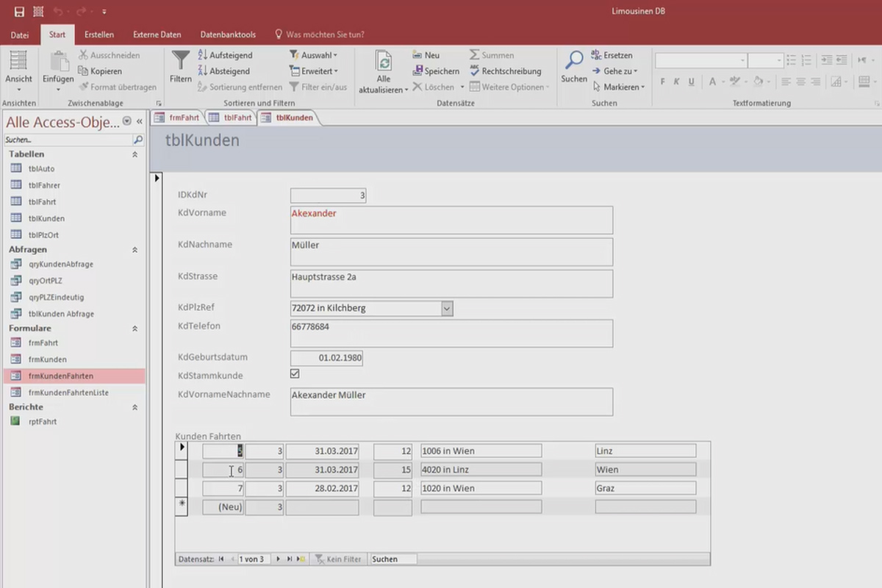The image size is (882, 588).
Task: Click the KdVorname field with Akexander
Action: pos(451,220)
